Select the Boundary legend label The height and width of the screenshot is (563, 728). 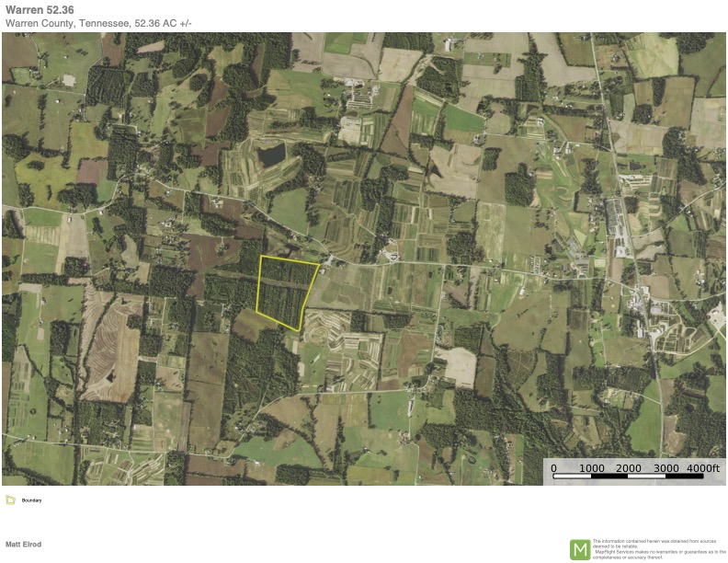31,500
